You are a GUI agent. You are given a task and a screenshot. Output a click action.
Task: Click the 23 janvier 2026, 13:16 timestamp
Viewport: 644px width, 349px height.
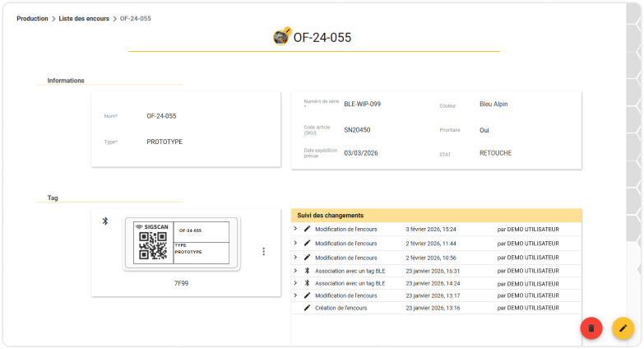tap(433, 308)
